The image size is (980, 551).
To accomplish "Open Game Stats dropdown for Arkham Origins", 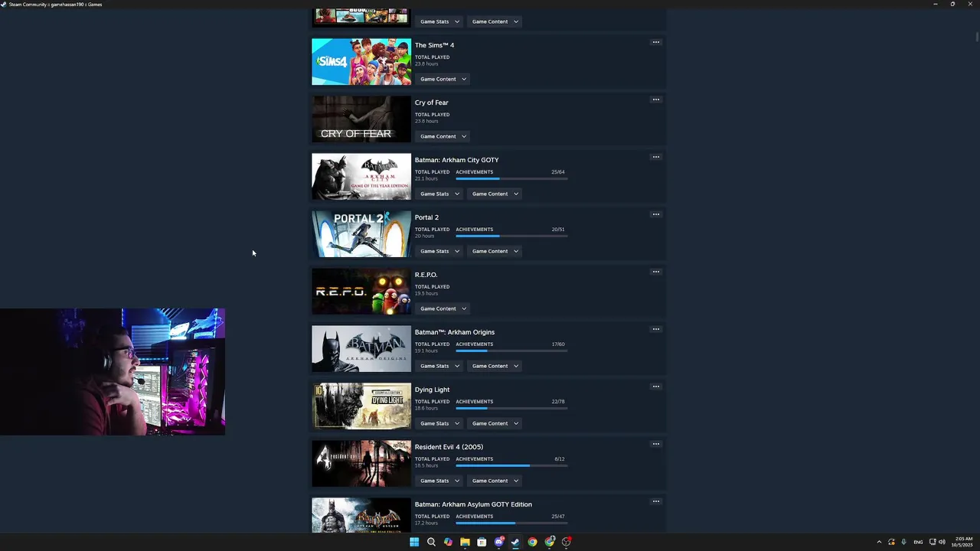I will (439, 366).
